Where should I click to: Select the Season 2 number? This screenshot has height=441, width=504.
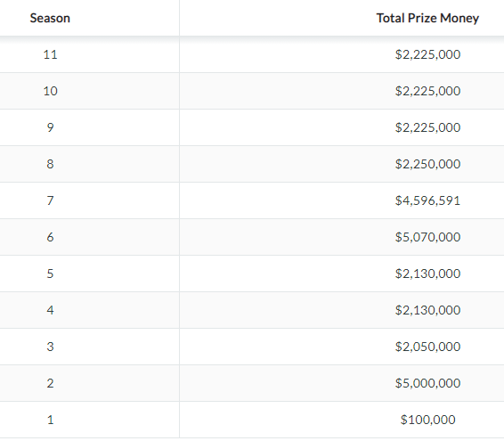(50, 383)
